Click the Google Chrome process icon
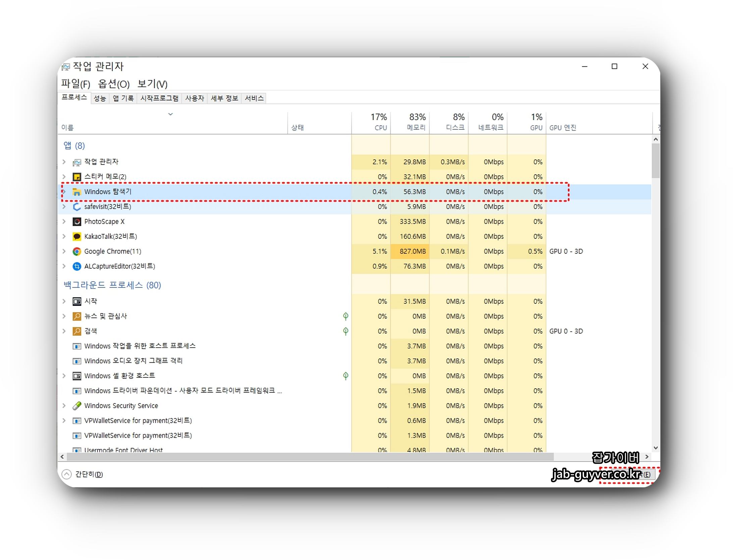 [x=77, y=251]
